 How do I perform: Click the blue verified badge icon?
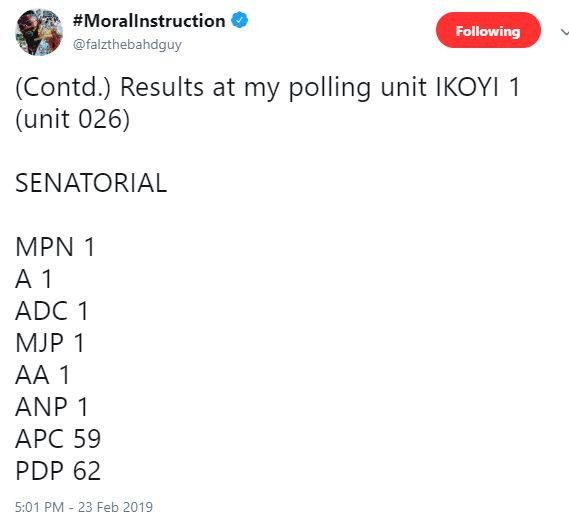coord(240,20)
